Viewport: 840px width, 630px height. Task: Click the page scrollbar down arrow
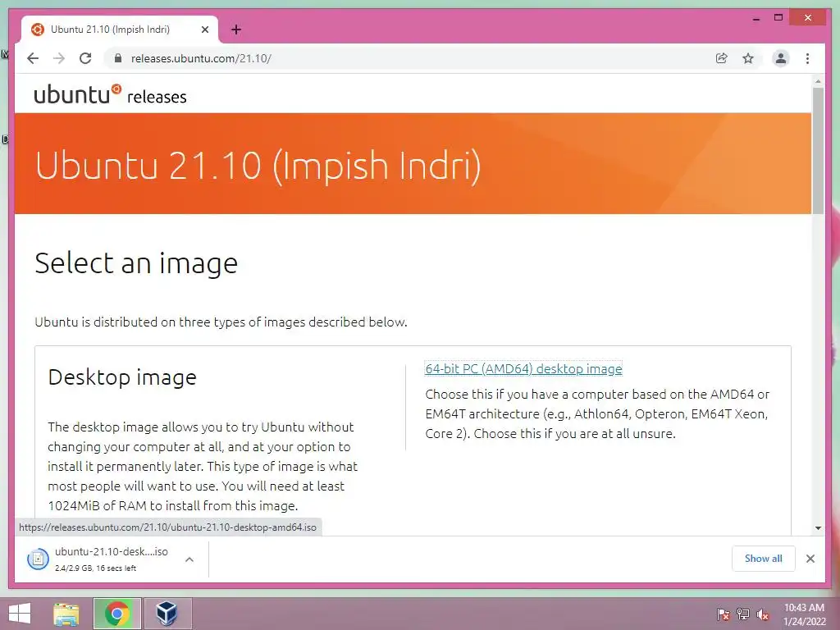pos(818,528)
